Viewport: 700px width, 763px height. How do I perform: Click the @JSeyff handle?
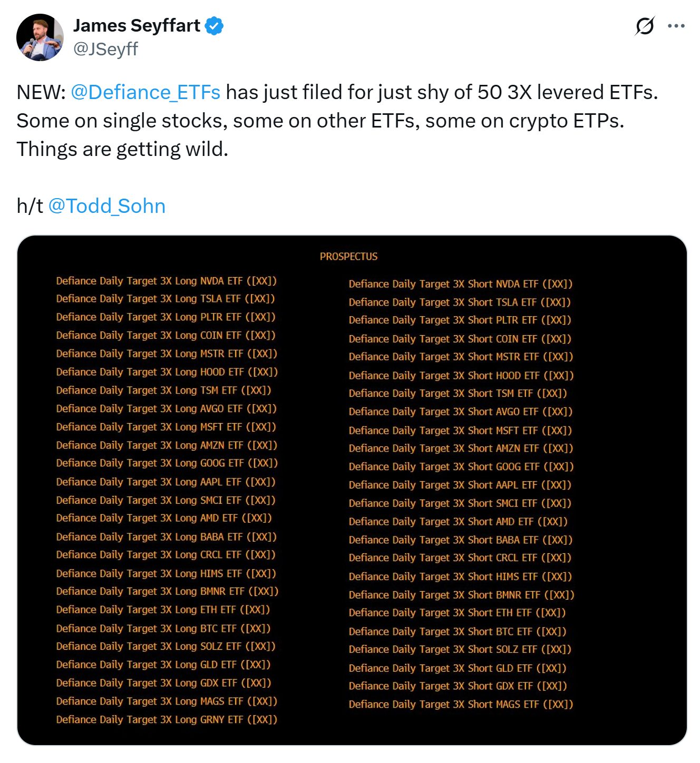tap(105, 49)
